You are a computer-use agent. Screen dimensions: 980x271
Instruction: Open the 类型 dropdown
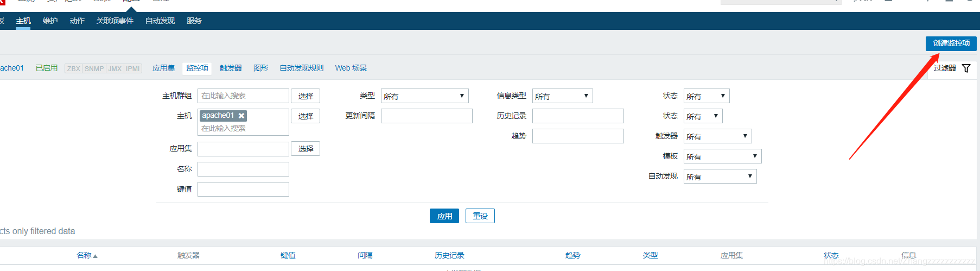pos(424,96)
